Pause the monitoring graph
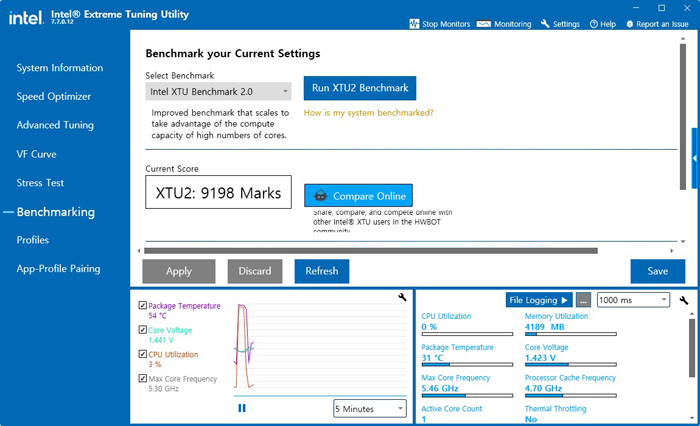This screenshot has width=700, height=426. tap(242, 407)
